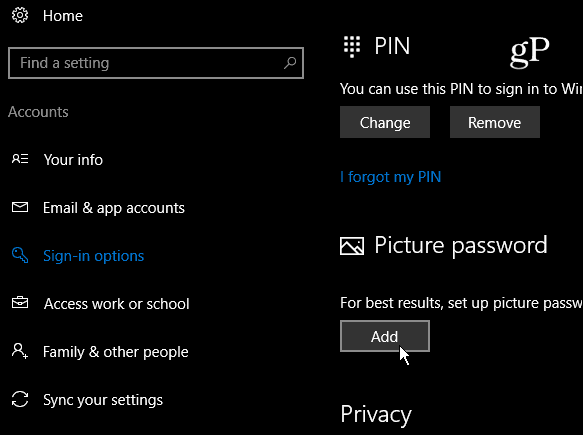Click the Sync circular arrows icon

[x=20, y=399]
